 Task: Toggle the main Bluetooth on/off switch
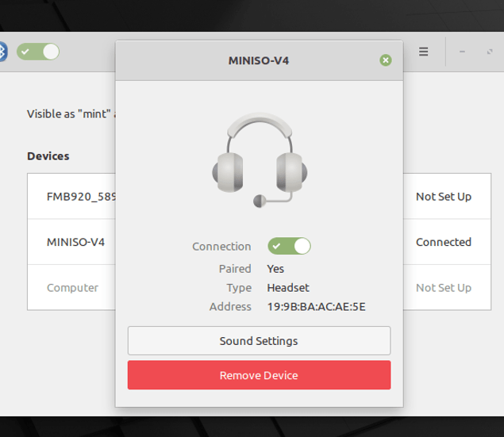pyautogui.click(x=38, y=52)
